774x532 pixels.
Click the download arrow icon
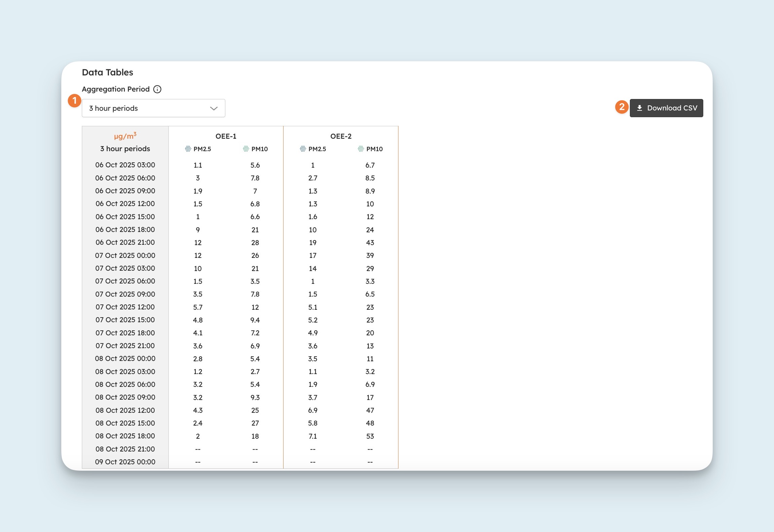click(639, 108)
